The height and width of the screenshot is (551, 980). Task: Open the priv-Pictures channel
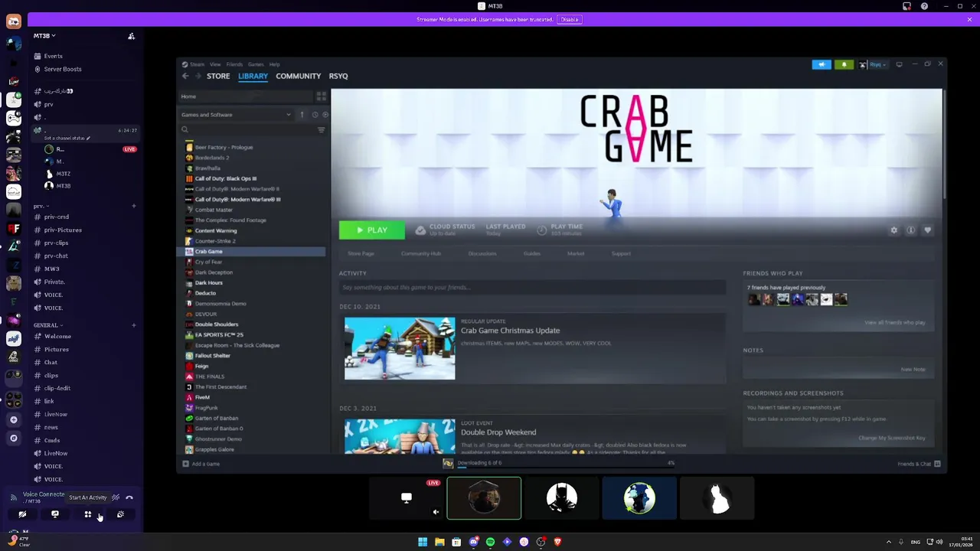click(x=63, y=230)
